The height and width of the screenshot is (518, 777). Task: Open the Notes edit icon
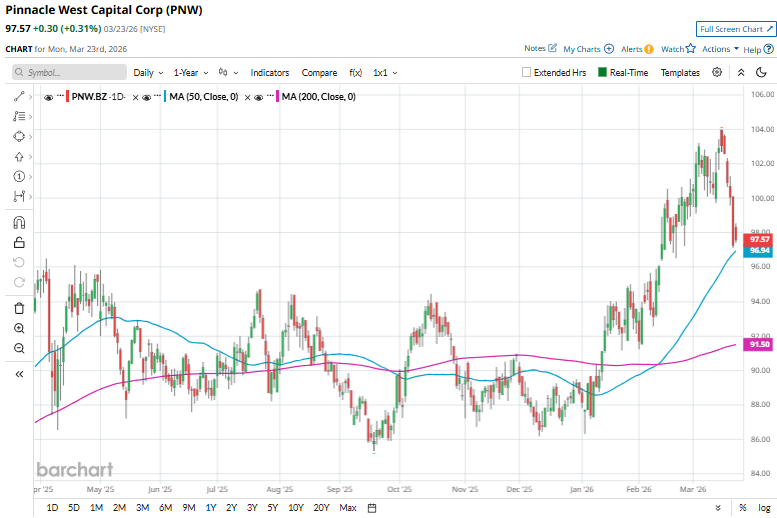(x=553, y=48)
